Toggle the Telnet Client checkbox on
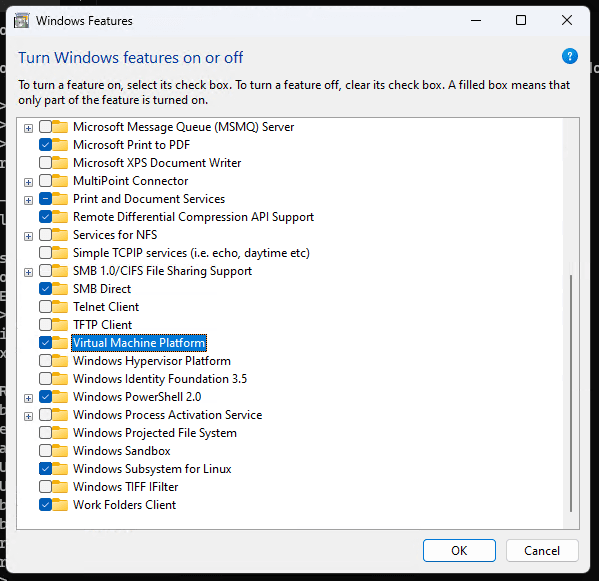 click(x=45, y=307)
